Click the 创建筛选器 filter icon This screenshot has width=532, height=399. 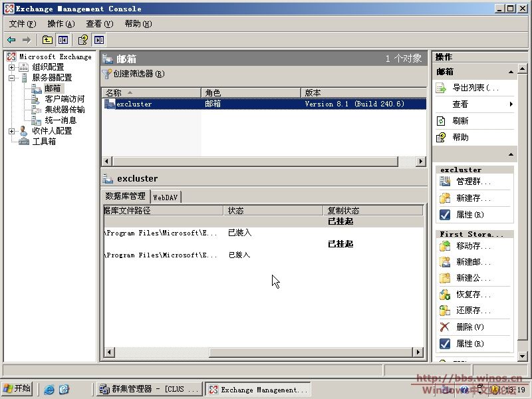pos(107,74)
